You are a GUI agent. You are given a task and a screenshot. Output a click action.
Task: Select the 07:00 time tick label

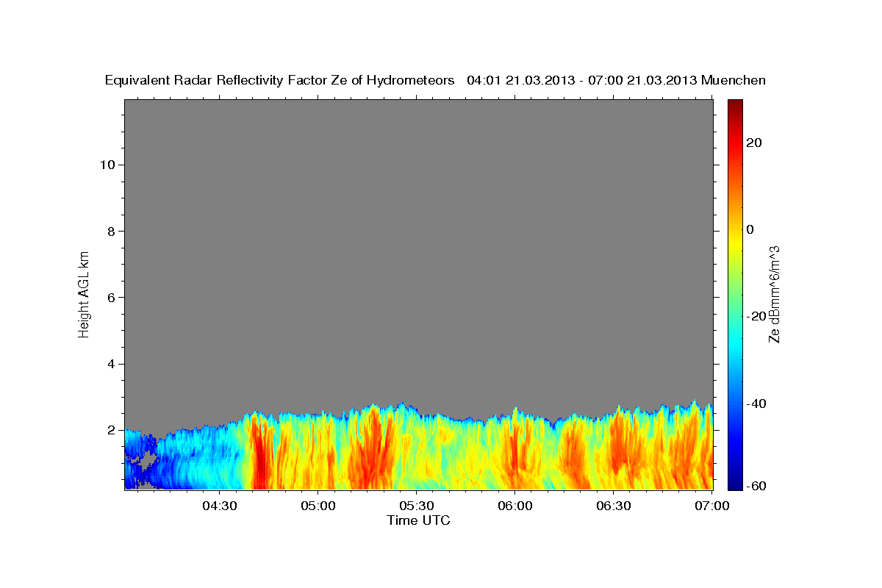click(x=712, y=506)
